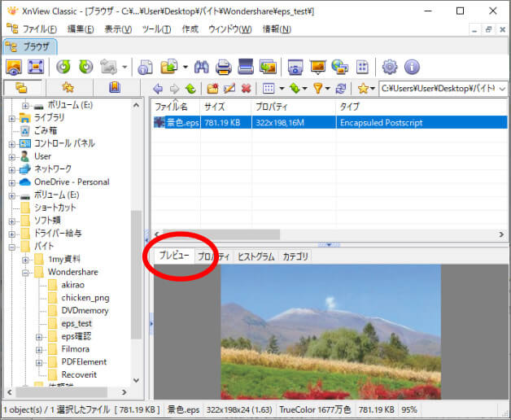This screenshot has width=511, height=420.
Task: Select the chicken_png folder in tree
Action: pyautogui.click(x=85, y=298)
